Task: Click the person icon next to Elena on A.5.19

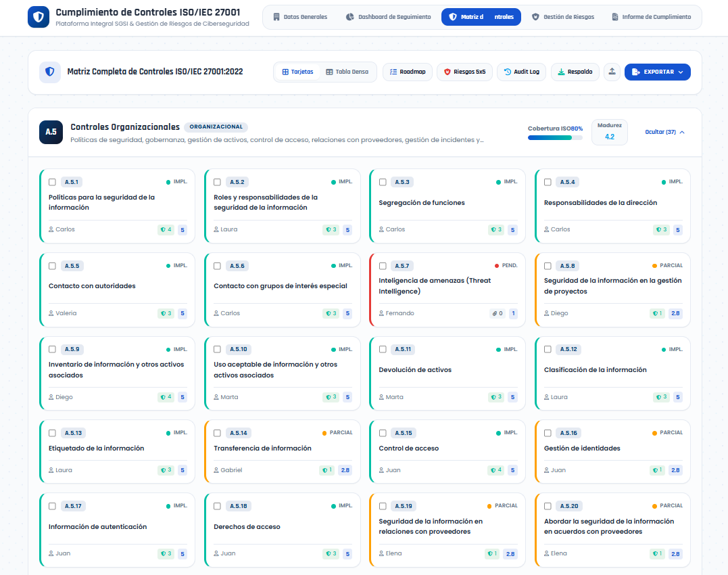Action: click(x=382, y=553)
